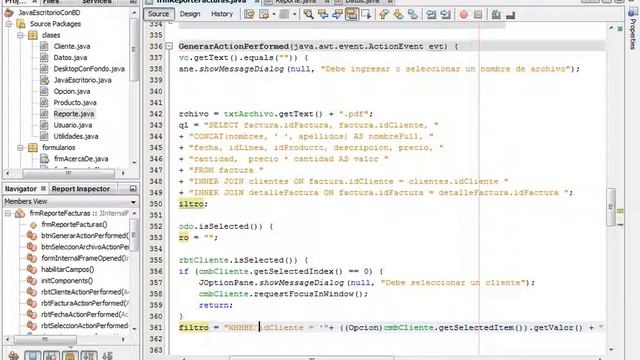
Task: Click Projects tree horizontal scrollbar thumb
Action: click(x=69, y=173)
